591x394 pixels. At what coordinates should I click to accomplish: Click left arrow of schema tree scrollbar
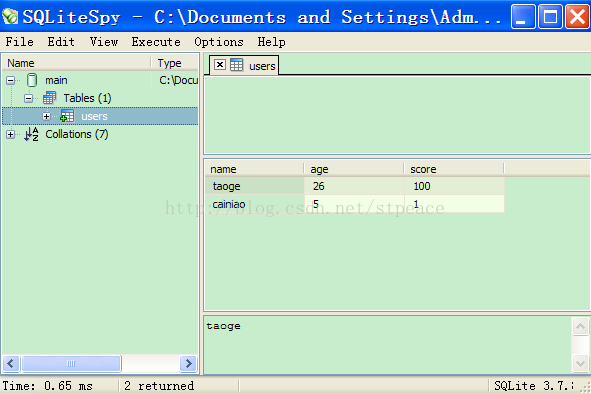11,363
